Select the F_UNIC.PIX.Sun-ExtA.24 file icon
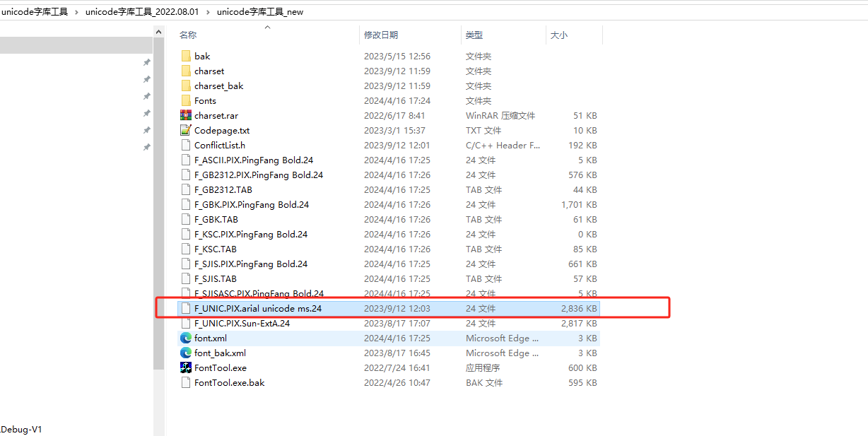 pyautogui.click(x=186, y=323)
